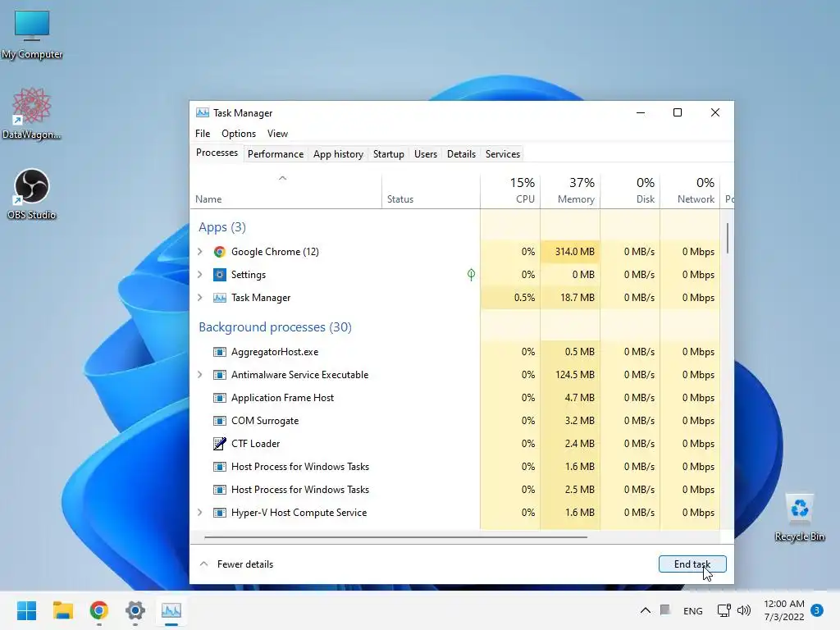Image resolution: width=840 pixels, height=630 pixels.
Task: Click the CTF Loader pen icon
Action: tap(220, 444)
